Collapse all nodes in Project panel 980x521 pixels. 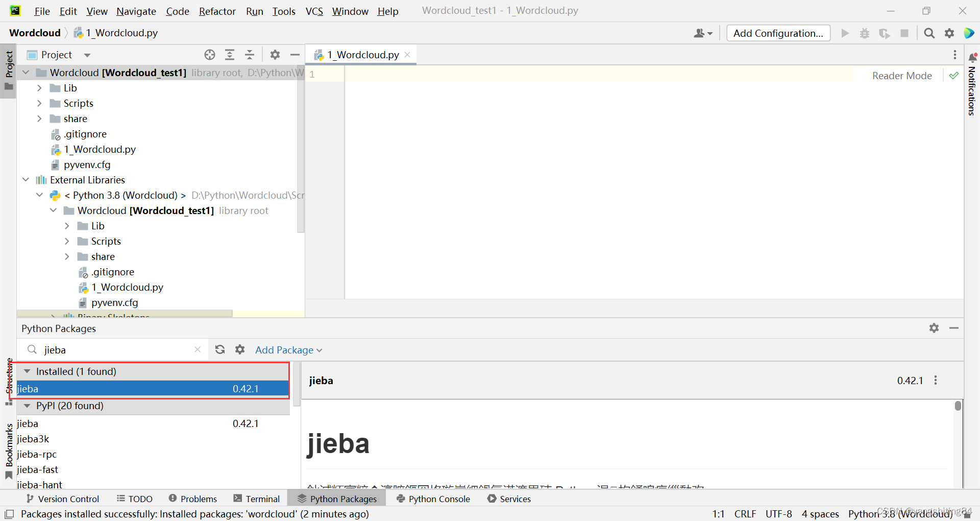coord(250,55)
